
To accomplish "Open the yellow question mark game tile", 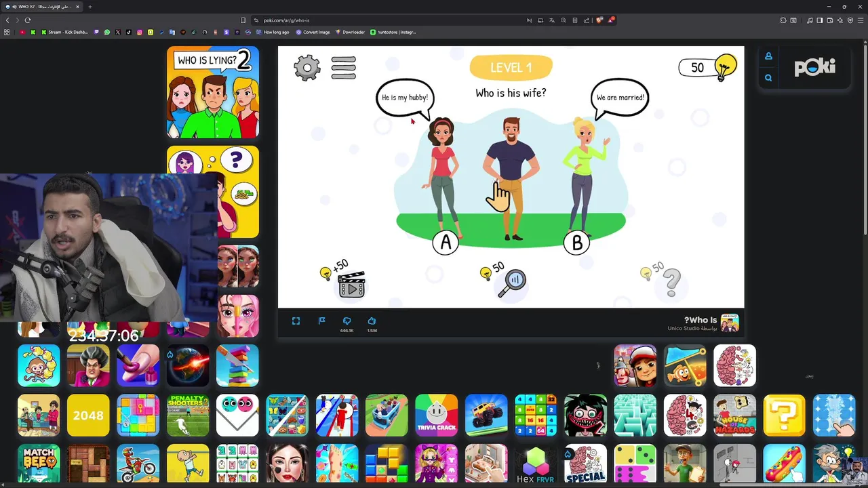I will 784,415.
